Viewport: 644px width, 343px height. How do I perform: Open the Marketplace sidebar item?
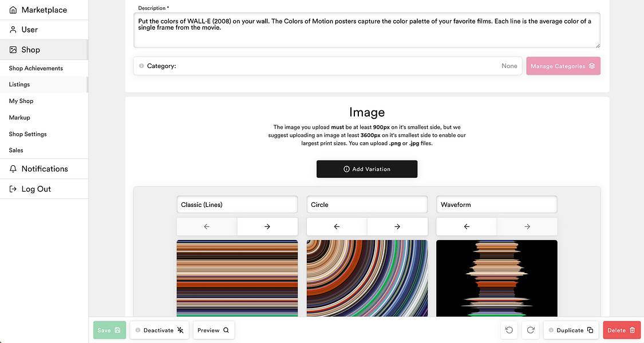click(x=44, y=10)
